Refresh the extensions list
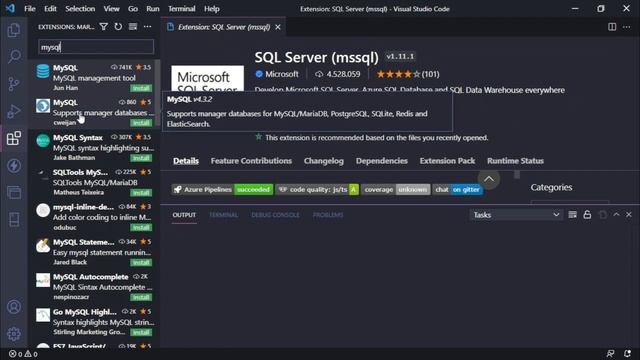This screenshot has width=640, height=360. pyautogui.click(x=118, y=27)
